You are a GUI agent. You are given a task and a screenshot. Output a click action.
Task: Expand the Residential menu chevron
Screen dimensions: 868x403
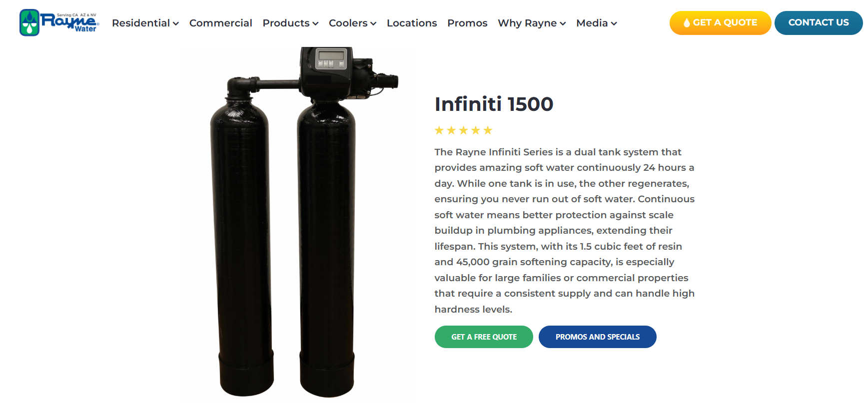[176, 23]
